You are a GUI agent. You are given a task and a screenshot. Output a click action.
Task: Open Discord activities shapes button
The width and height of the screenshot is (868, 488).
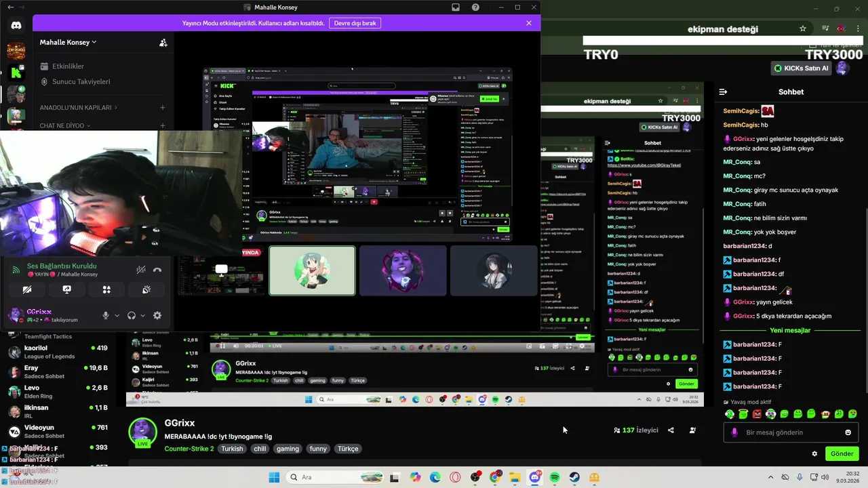pos(106,289)
